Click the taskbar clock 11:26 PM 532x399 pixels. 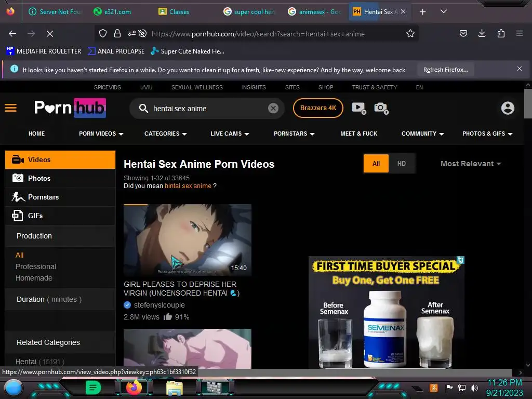[x=504, y=383]
